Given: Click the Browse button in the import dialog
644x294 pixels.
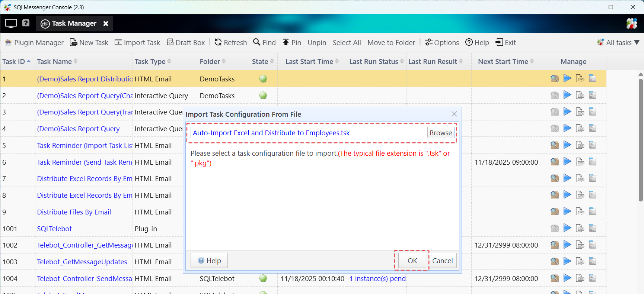Looking at the screenshot, I should click(x=441, y=133).
